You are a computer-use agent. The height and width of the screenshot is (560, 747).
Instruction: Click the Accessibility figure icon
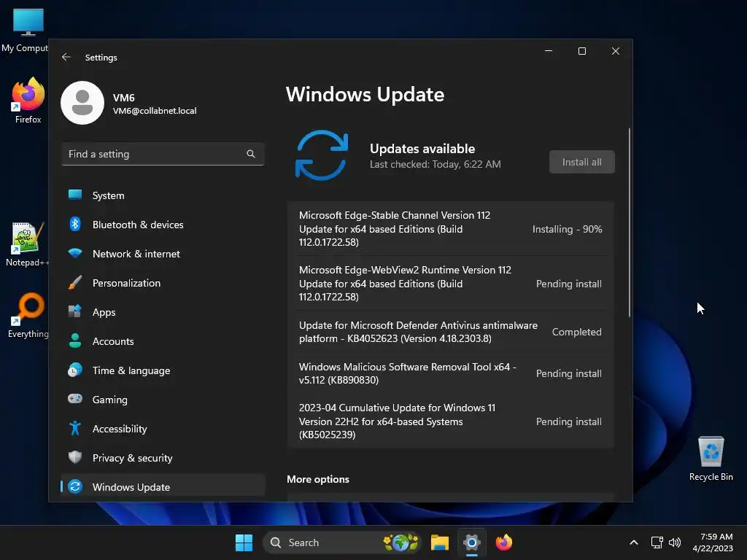coord(75,428)
